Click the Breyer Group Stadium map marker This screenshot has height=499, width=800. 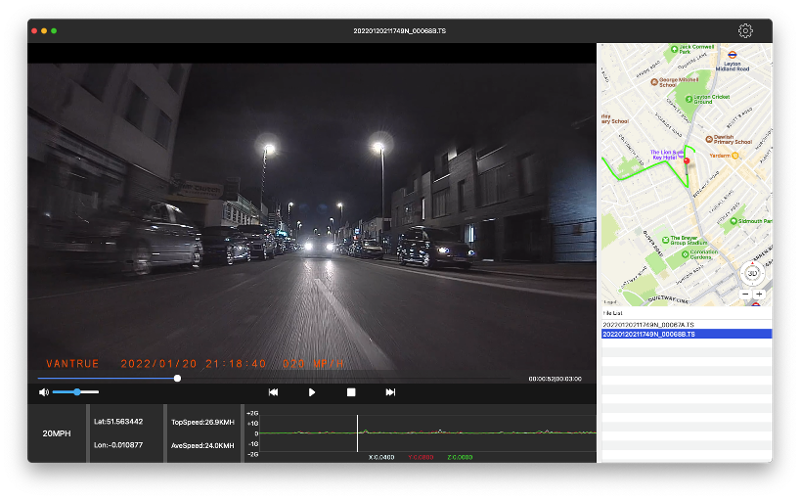click(665, 240)
